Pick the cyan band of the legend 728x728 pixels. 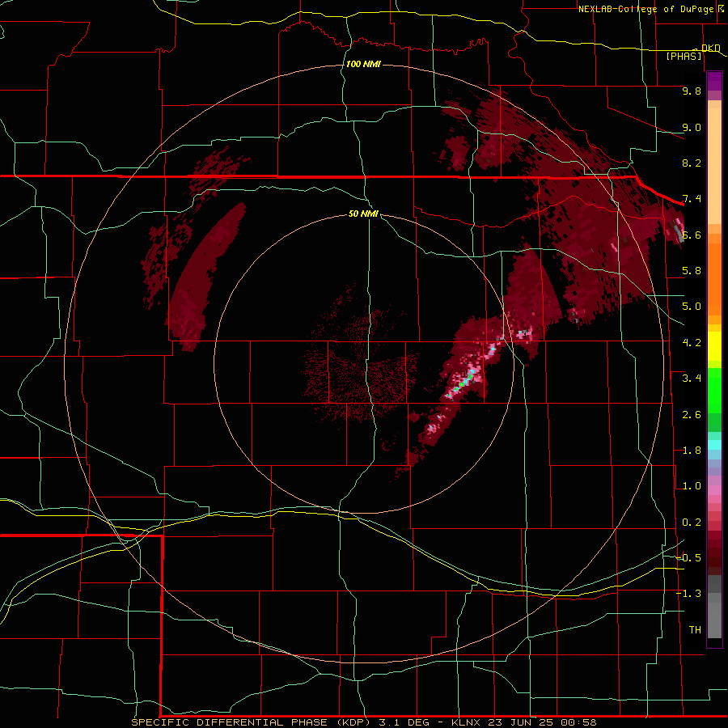(714, 445)
